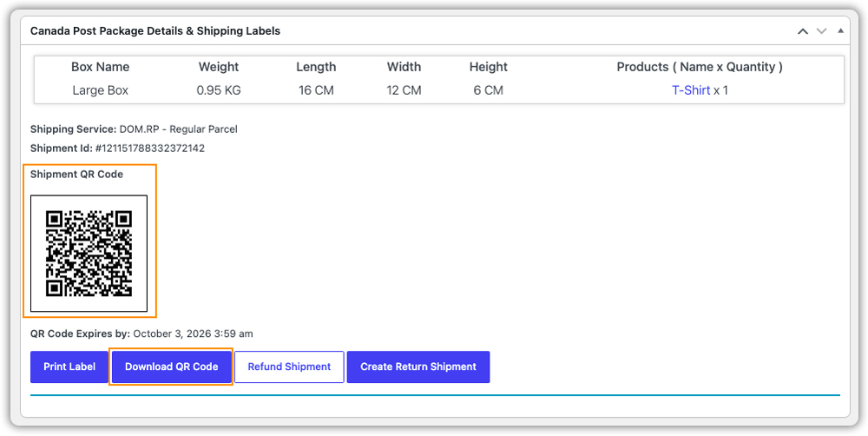Click the 16 CM length value
The width and height of the screenshot is (868, 436).
[316, 90]
